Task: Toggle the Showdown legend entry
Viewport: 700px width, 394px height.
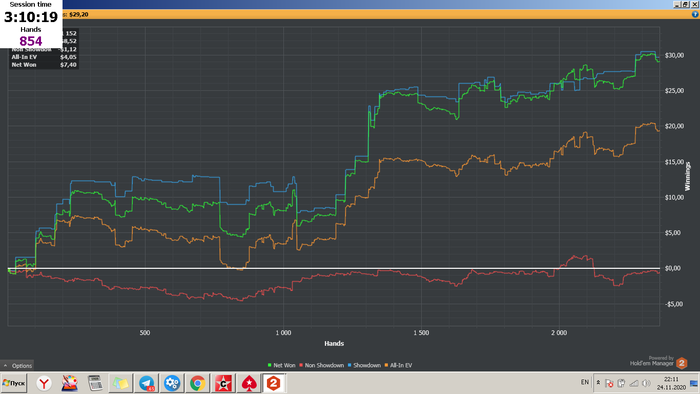Action: [364, 365]
